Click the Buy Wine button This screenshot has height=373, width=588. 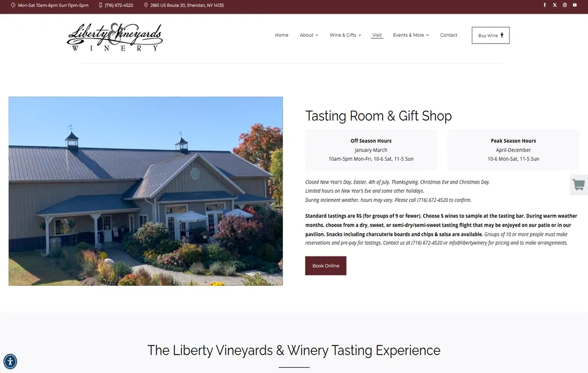click(x=490, y=35)
